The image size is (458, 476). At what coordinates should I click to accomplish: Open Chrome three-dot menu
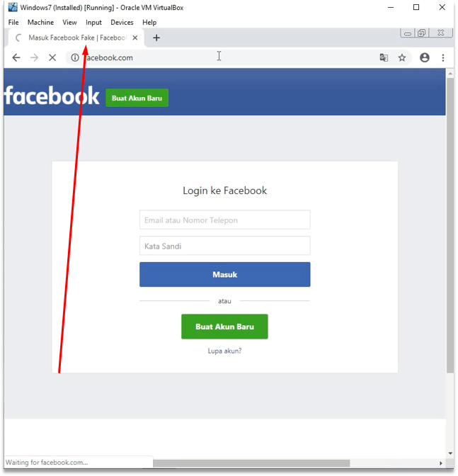[443, 57]
